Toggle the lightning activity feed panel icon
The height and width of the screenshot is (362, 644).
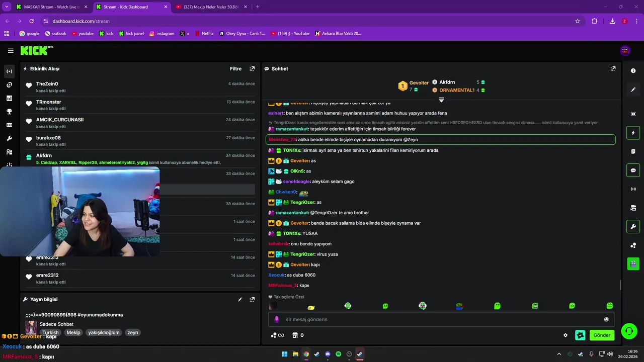point(633,133)
